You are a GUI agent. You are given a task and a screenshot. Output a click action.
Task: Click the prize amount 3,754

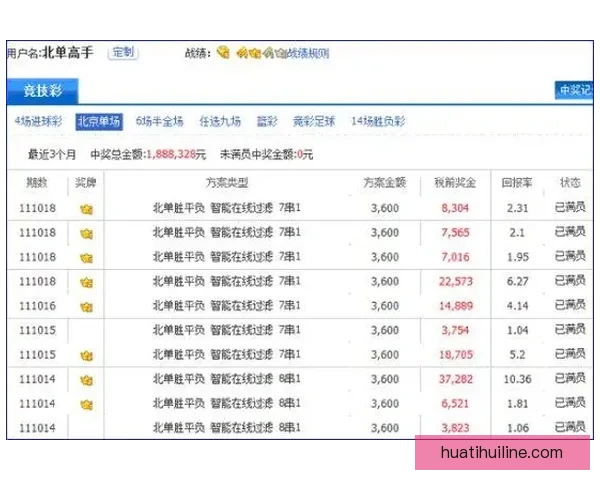coord(455,330)
